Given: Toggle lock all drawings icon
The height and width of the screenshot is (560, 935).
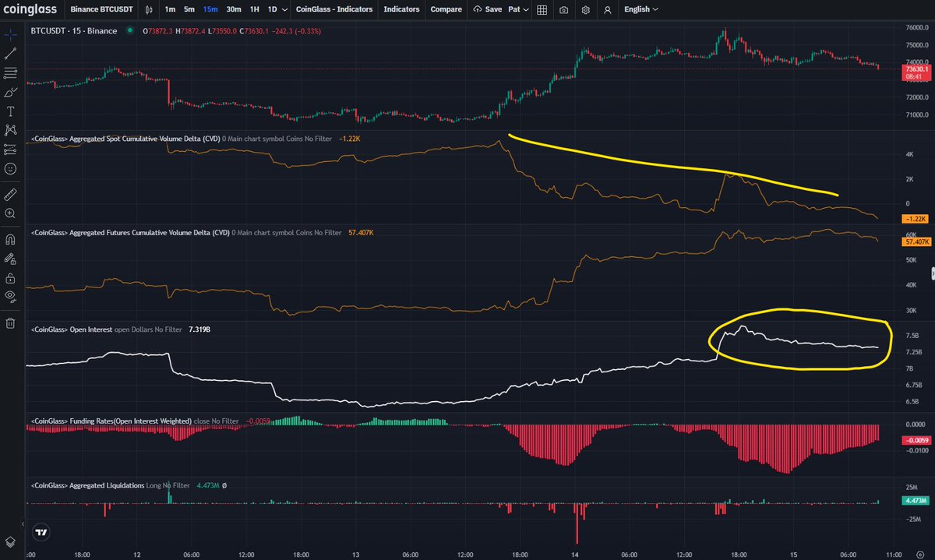Looking at the screenshot, I should pos(10,278).
